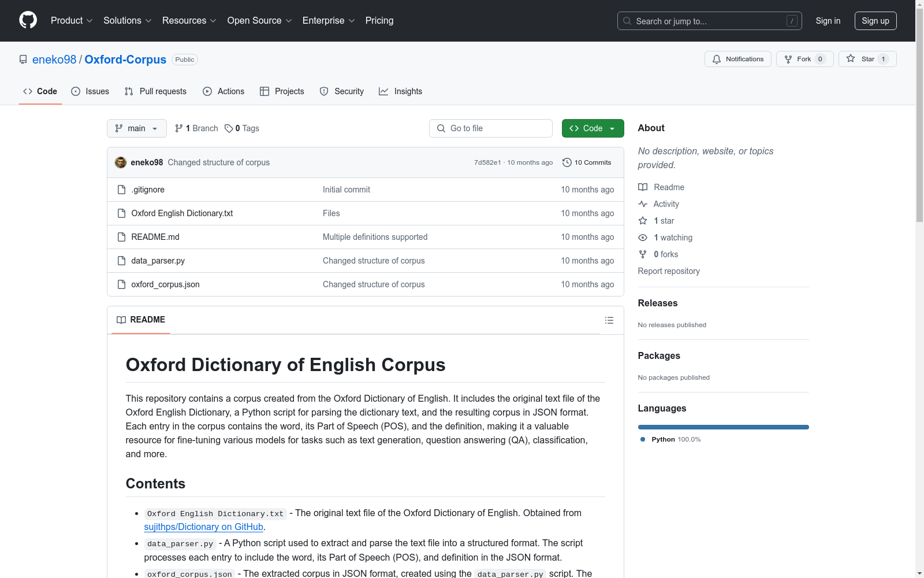Switch to the Issues tab
924x578 pixels.
90,91
